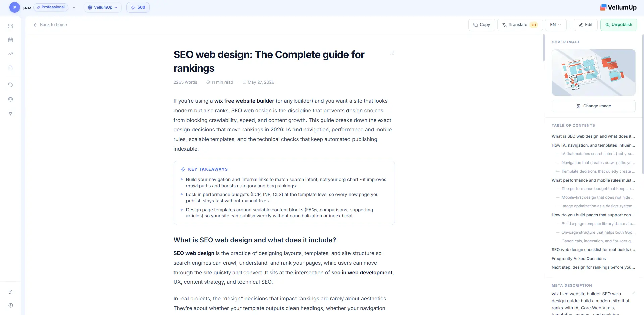Click the article title 'SEO web design: The Complete guide'

click(269, 61)
